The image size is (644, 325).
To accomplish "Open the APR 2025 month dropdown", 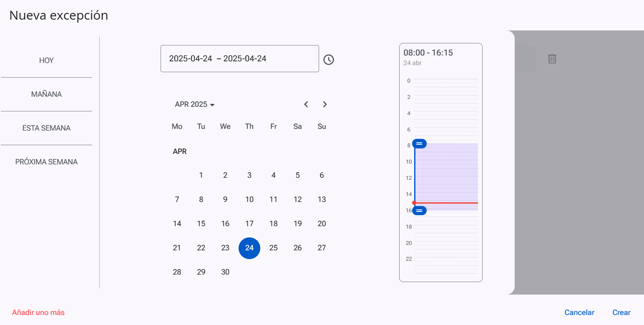I will [x=195, y=104].
